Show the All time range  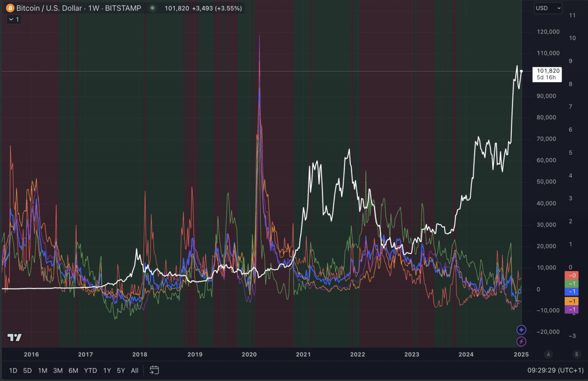(x=135, y=370)
